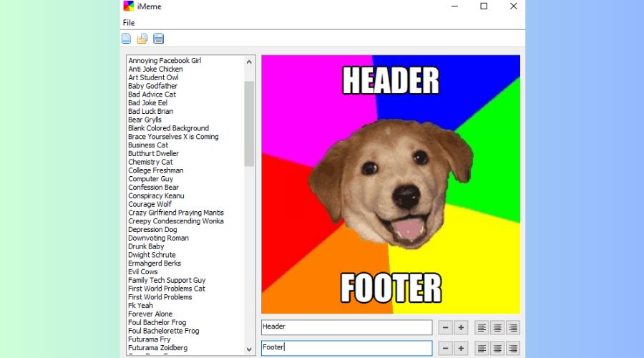
Task: Click the New document toolbar icon
Action: [127, 39]
